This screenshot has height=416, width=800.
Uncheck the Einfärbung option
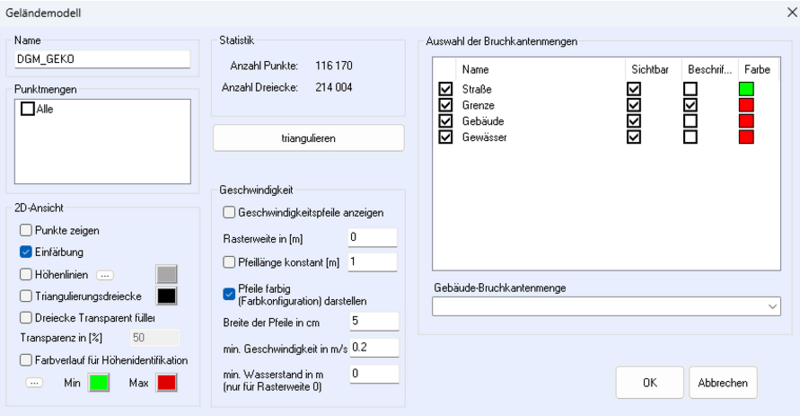(27, 252)
